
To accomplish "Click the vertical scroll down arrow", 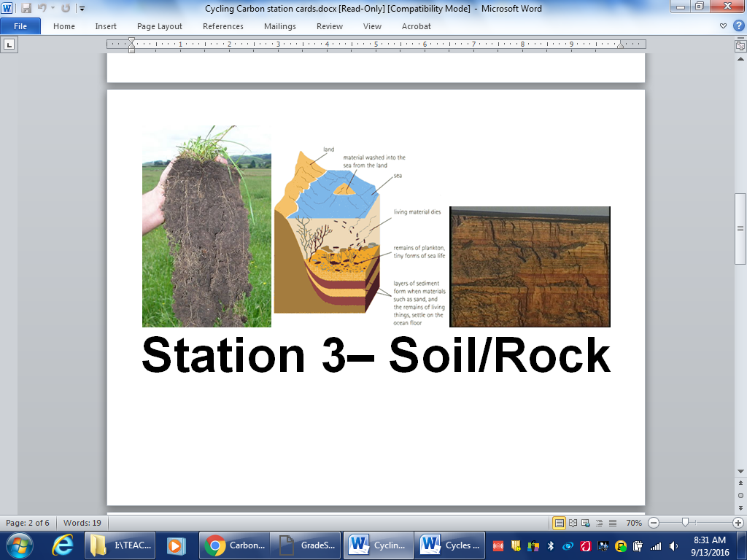I will click(x=740, y=472).
